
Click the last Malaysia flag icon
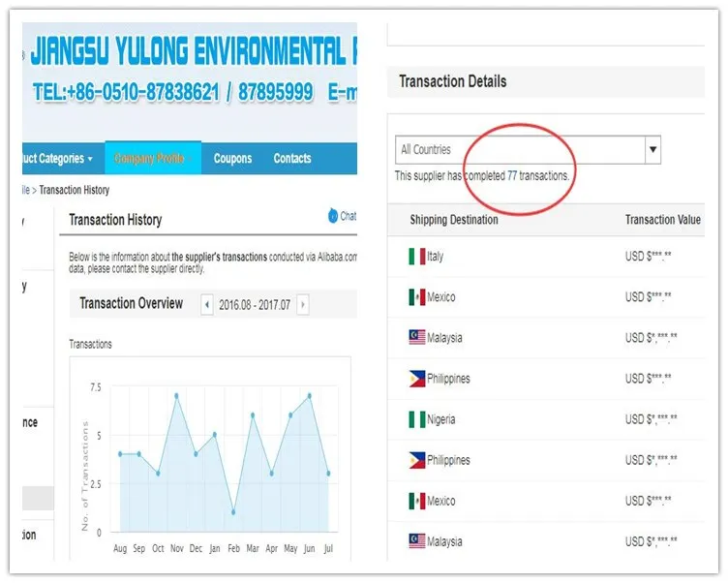[x=417, y=541]
